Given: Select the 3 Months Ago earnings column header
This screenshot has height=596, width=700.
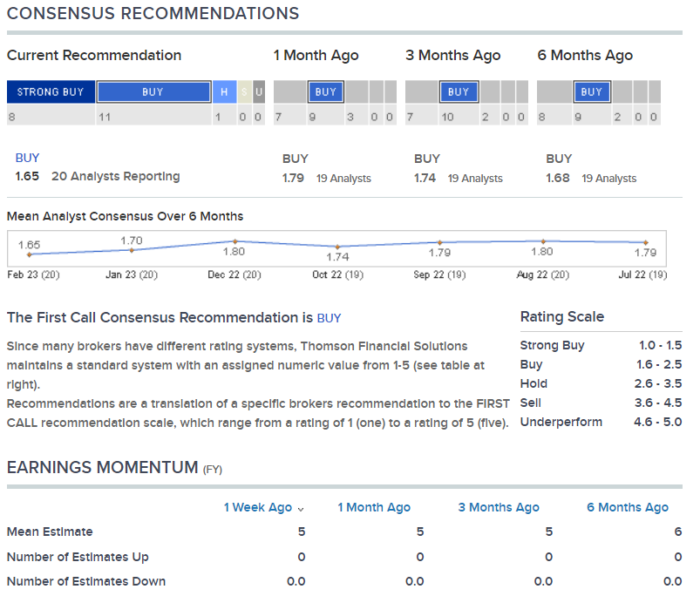Looking at the screenshot, I should (x=499, y=507).
